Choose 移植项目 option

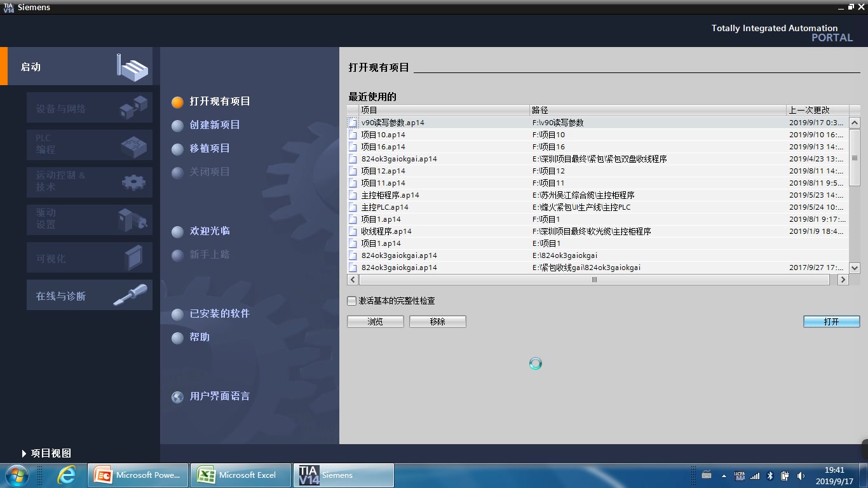(210, 148)
